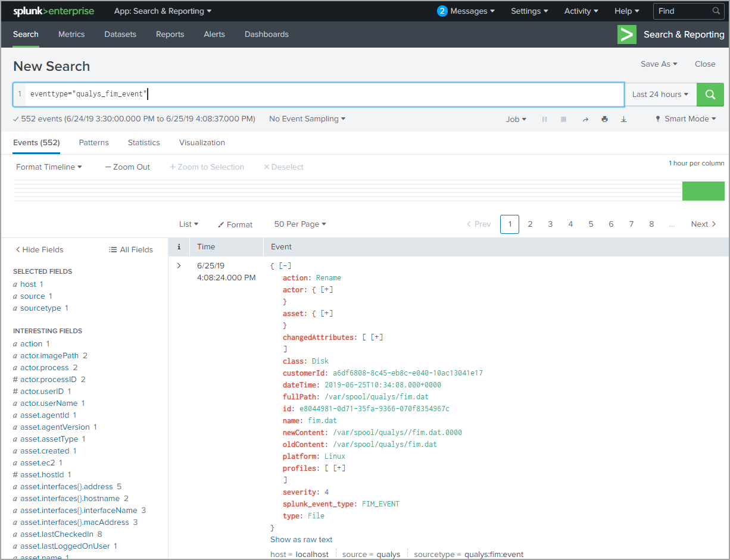Open the Last 24 hours time range picker
This screenshot has height=560, width=730.
(660, 95)
